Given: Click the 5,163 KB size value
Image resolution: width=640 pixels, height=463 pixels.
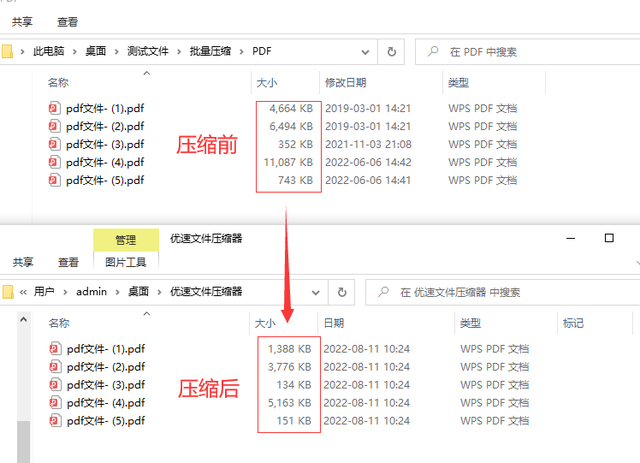Looking at the screenshot, I should click(289, 403).
